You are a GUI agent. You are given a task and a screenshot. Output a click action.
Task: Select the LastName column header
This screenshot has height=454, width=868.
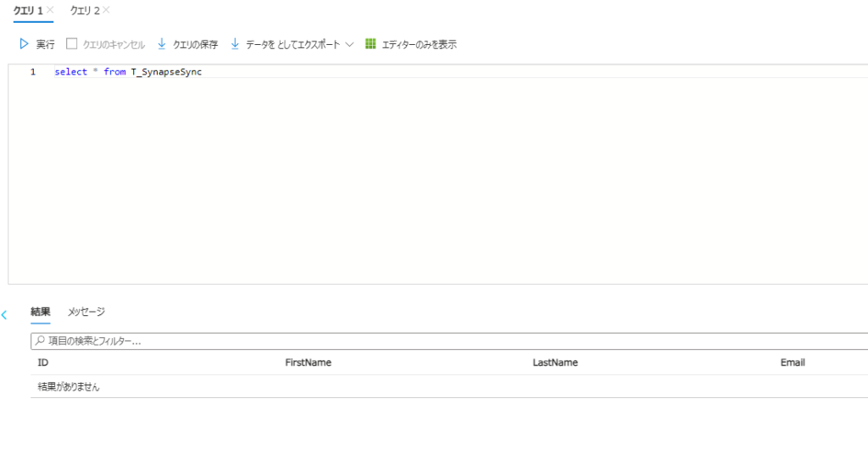tap(555, 363)
